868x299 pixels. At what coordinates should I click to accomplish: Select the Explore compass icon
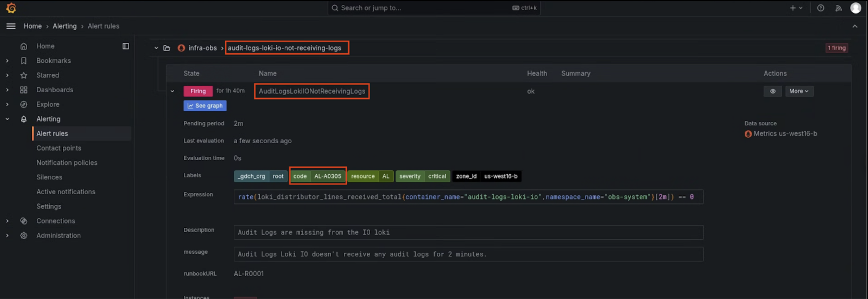pyautogui.click(x=24, y=105)
